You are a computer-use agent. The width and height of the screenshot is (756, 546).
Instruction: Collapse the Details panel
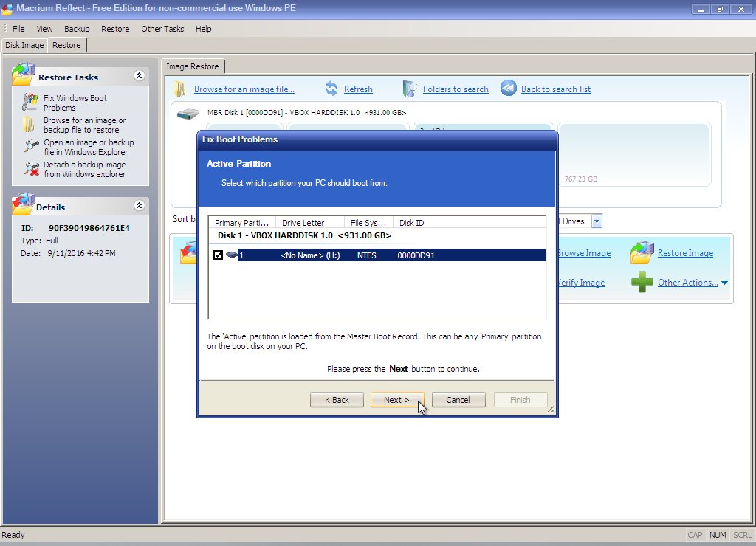(x=139, y=206)
